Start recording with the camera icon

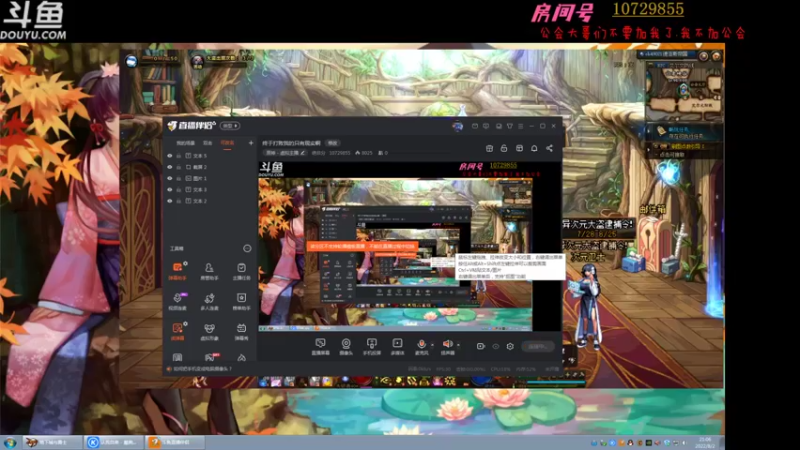click(x=480, y=346)
